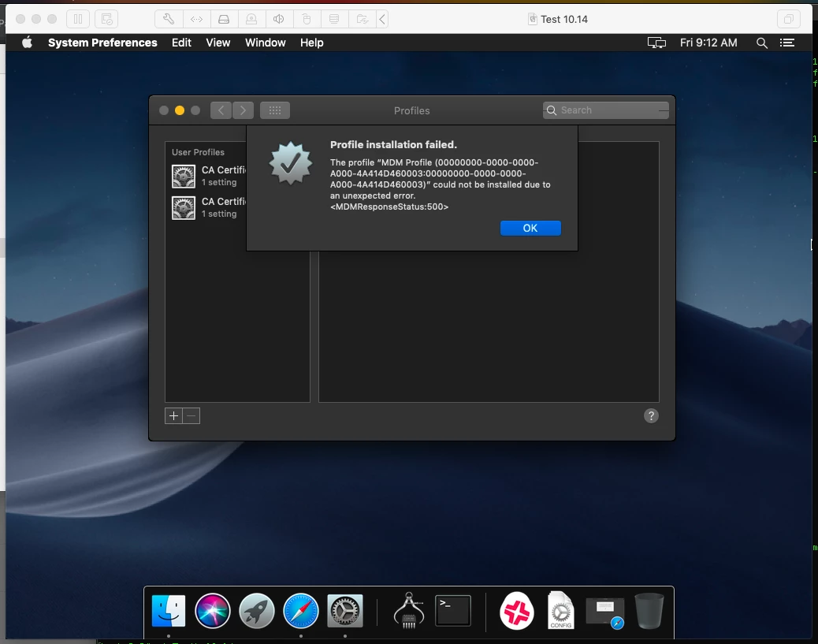This screenshot has height=644, width=818.
Task: Click the camera device icon
Action: click(x=251, y=19)
